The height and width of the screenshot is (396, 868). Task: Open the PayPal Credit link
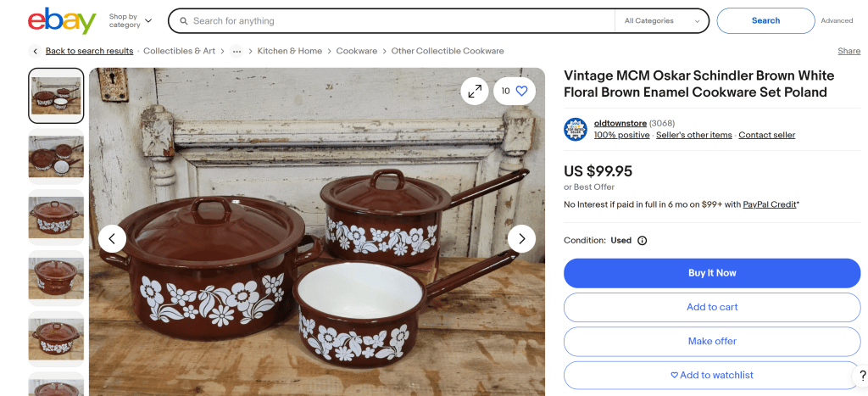(770, 204)
